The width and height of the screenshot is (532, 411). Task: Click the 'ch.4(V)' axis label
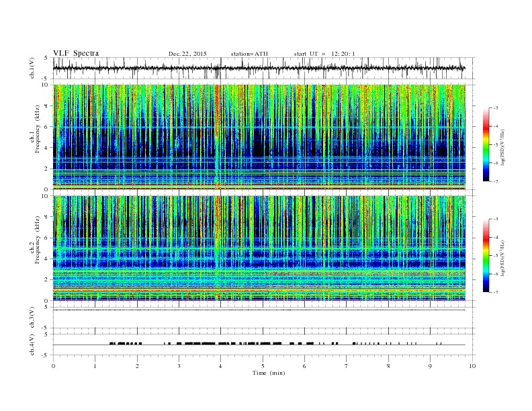(x=32, y=345)
